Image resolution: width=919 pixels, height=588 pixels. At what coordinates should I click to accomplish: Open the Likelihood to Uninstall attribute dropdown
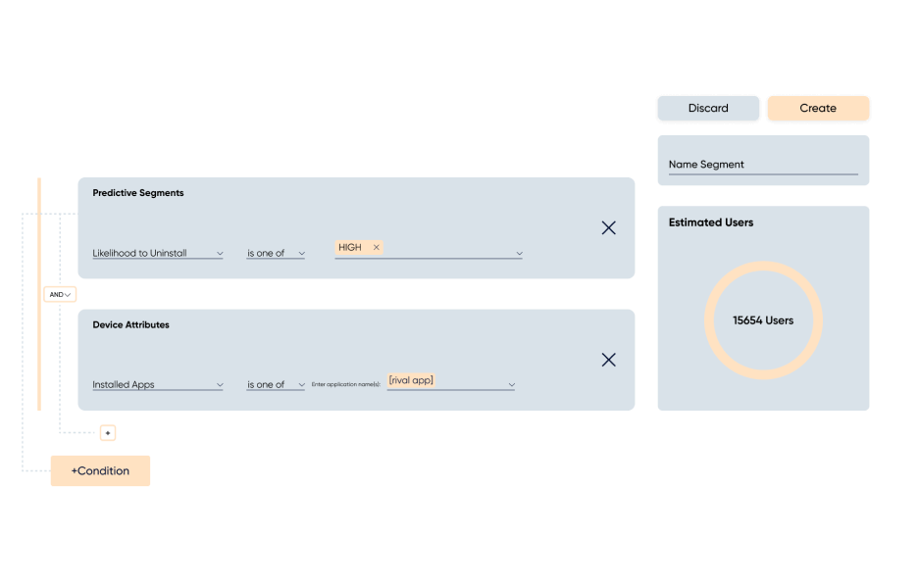coord(157,252)
